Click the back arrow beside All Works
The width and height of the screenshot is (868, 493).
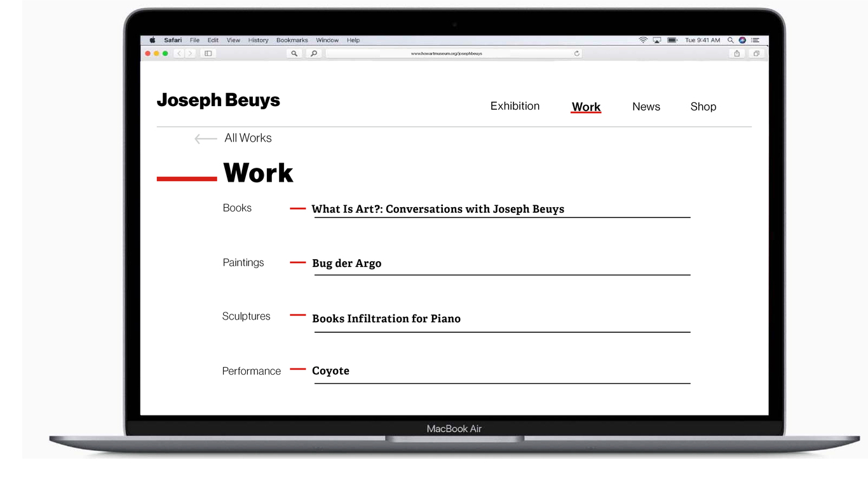click(x=206, y=138)
